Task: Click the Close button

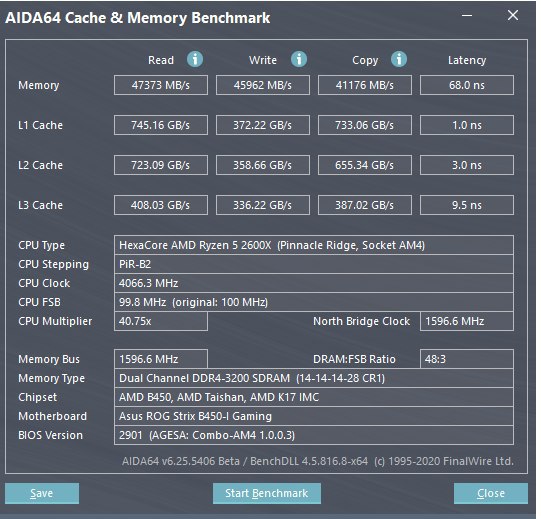Action: [491, 493]
